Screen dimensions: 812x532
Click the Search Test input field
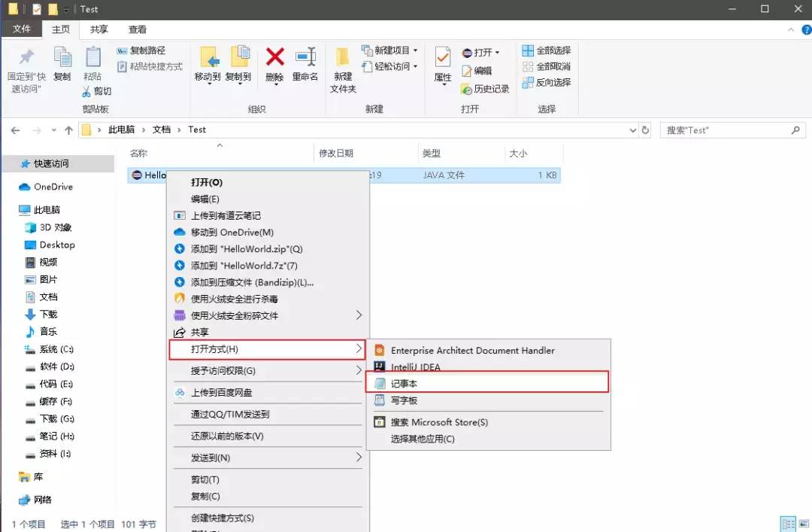click(x=733, y=130)
